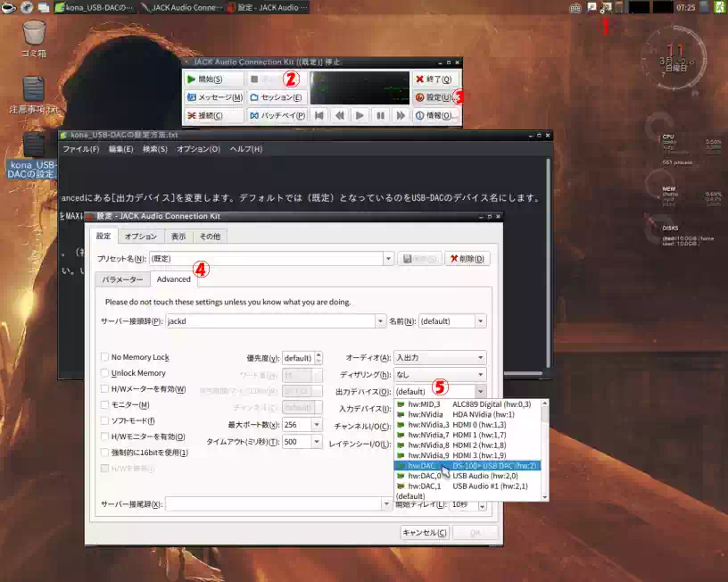Launch the web browser from the top panel
The width and height of the screenshot is (728, 582).
point(27,7)
